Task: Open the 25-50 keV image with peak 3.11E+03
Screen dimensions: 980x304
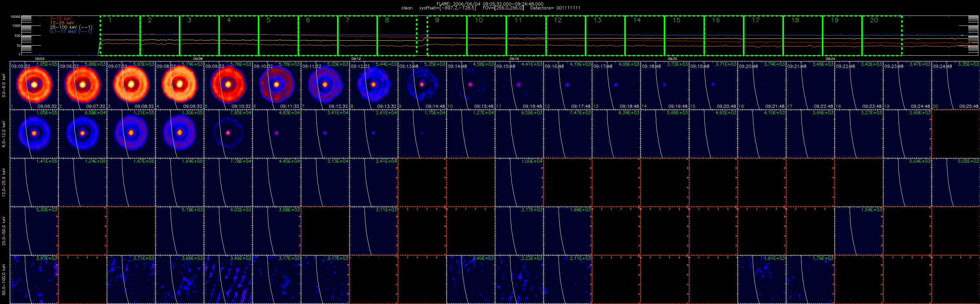Action: coord(374,231)
